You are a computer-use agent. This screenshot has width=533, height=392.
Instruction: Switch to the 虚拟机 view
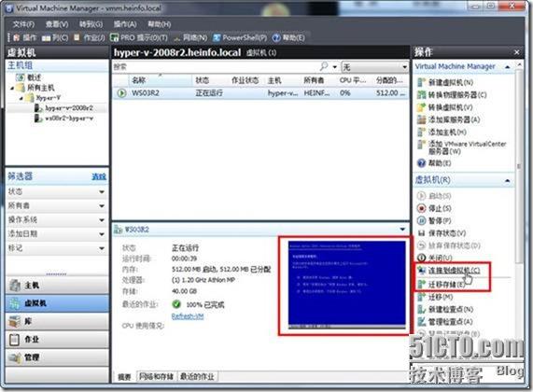57,303
